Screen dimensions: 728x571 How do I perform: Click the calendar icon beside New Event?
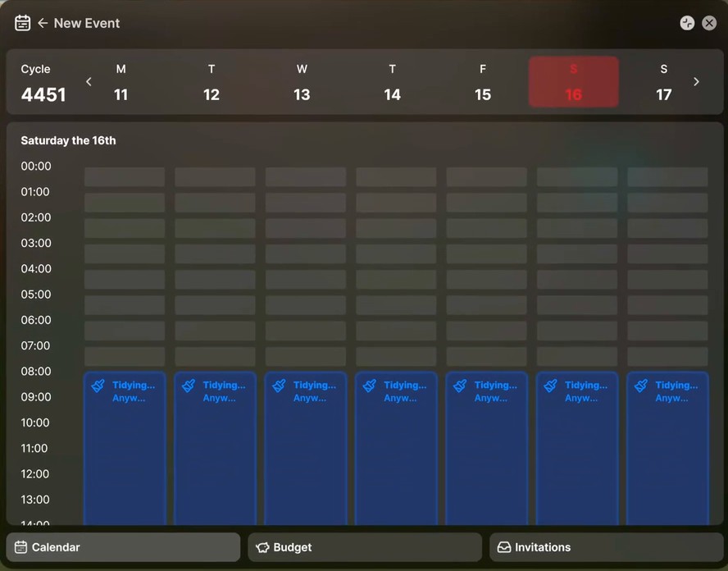22,23
